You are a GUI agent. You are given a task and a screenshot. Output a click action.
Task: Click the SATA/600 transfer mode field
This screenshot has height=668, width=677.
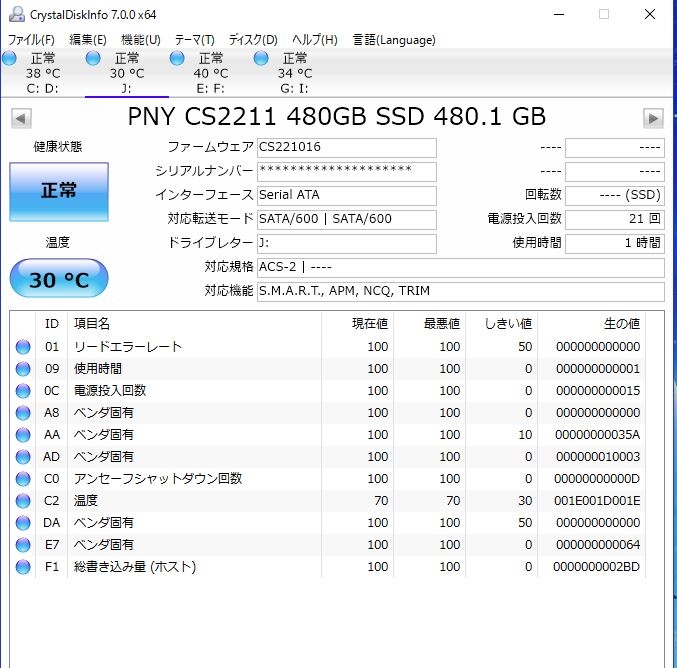coord(347,219)
